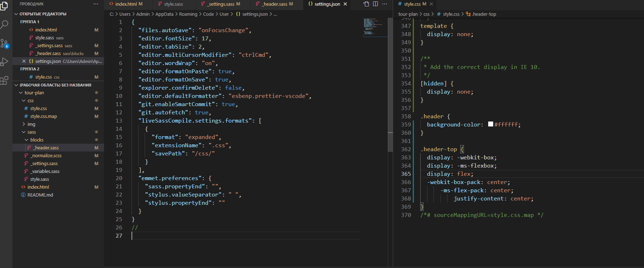The image size is (644, 268).
Task: Open the Search view in activity bar
Action: click(x=4, y=25)
